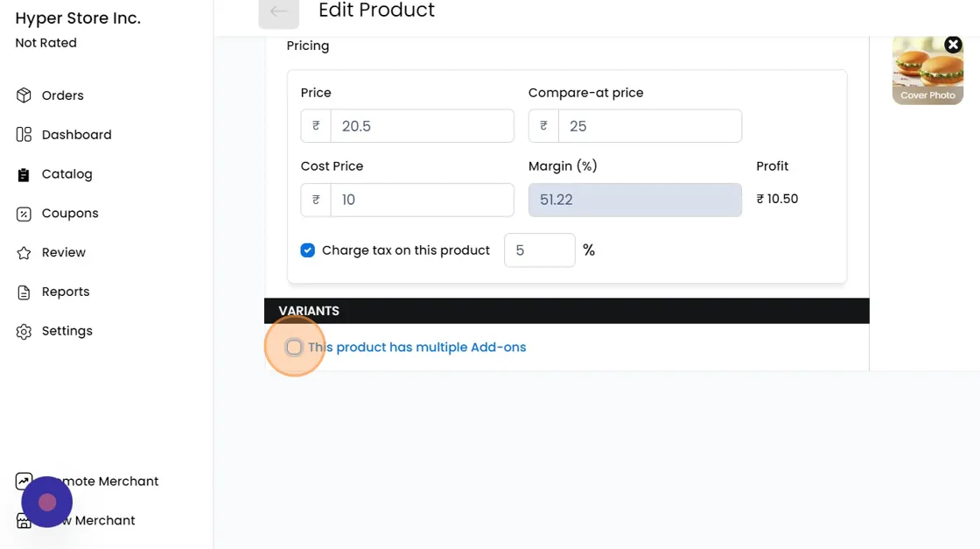The image size is (980, 549).
Task: Click the Review star icon
Action: (x=24, y=253)
